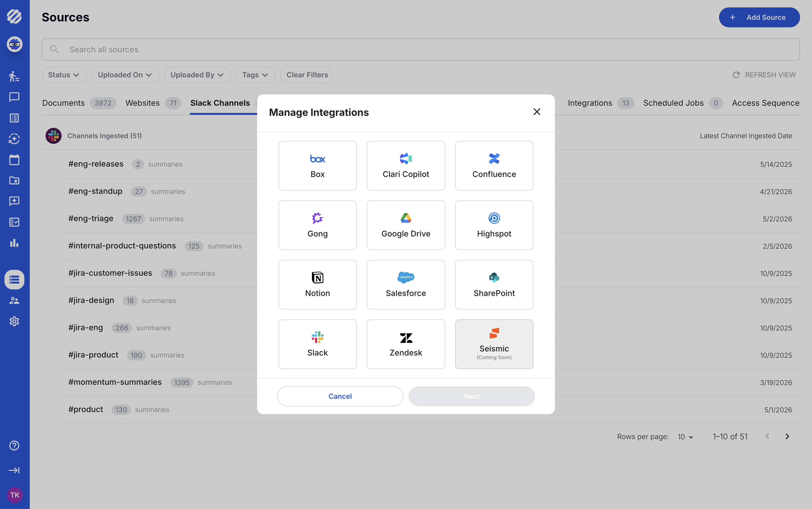Select the Highspot integration card
Image resolution: width=812 pixels, height=509 pixels.
[x=494, y=225]
